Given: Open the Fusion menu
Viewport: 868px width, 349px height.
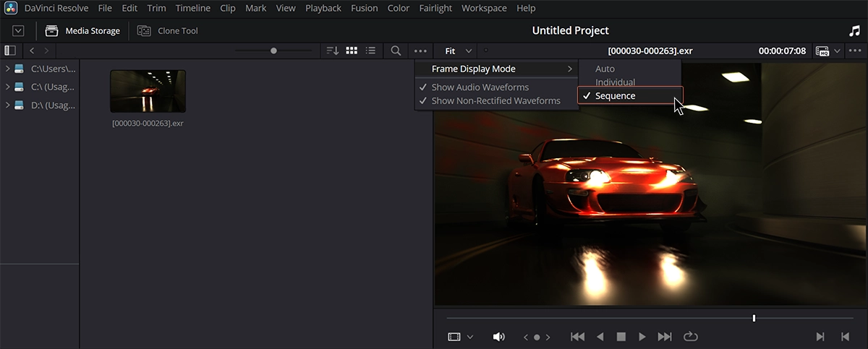Looking at the screenshot, I should point(365,8).
